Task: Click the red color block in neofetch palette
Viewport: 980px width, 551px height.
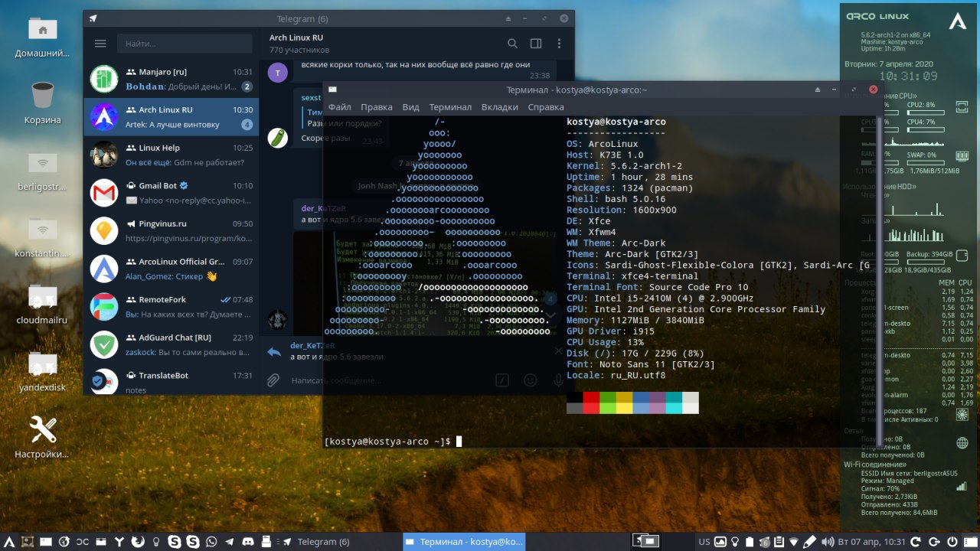Action: coord(591,403)
